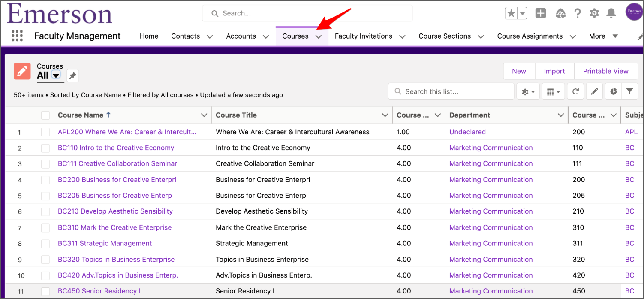Open the Display As table menu

(x=553, y=91)
